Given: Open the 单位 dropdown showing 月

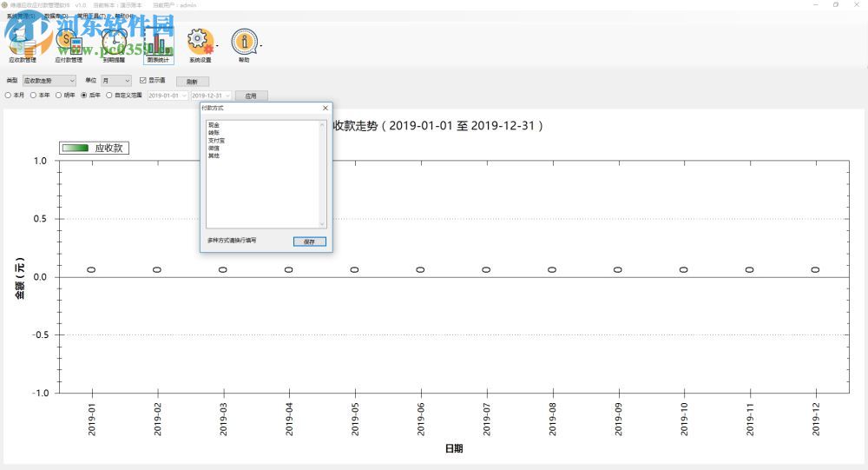Looking at the screenshot, I should (x=116, y=81).
